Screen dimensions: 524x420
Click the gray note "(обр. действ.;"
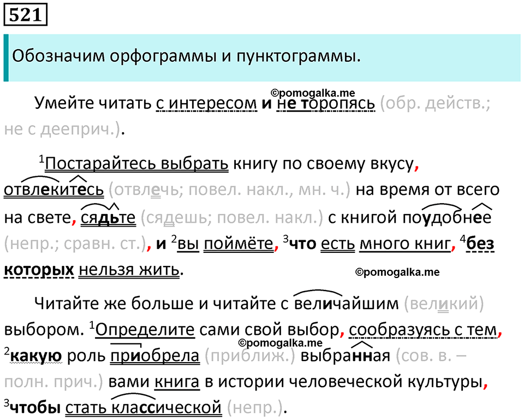pos(436,104)
